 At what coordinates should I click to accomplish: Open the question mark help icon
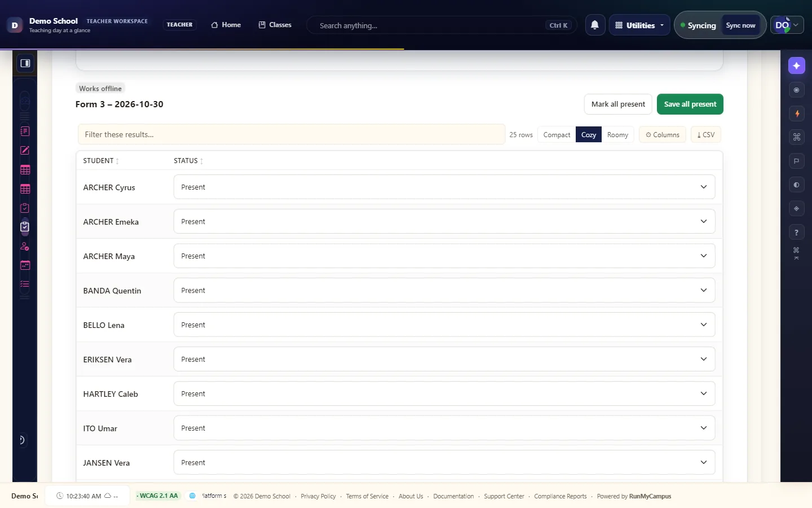796,232
